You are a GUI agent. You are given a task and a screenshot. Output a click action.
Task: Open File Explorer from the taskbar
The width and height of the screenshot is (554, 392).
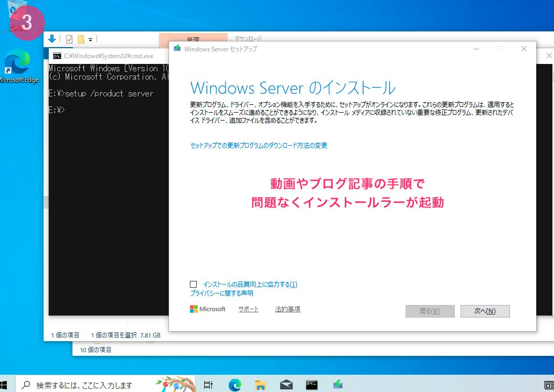pyautogui.click(x=260, y=385)
